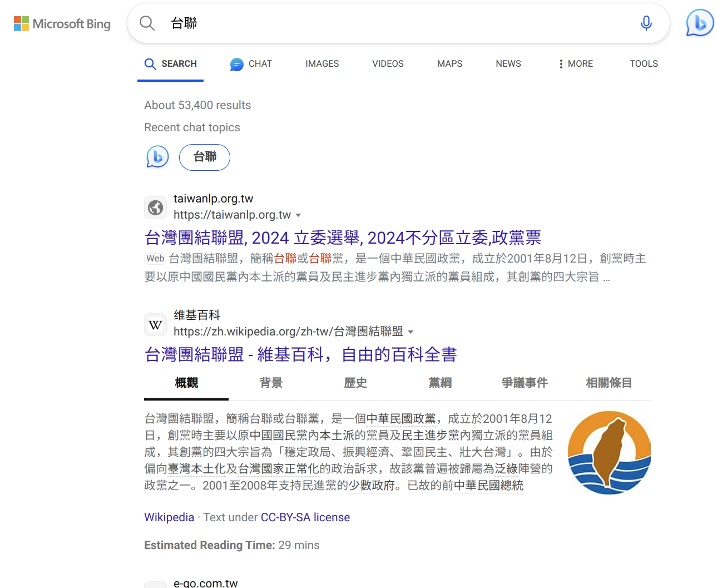Click the Bing chat icon under Recent chat topics
The width and height of the screenshot is (717, 588).
(x=157, y=157)
